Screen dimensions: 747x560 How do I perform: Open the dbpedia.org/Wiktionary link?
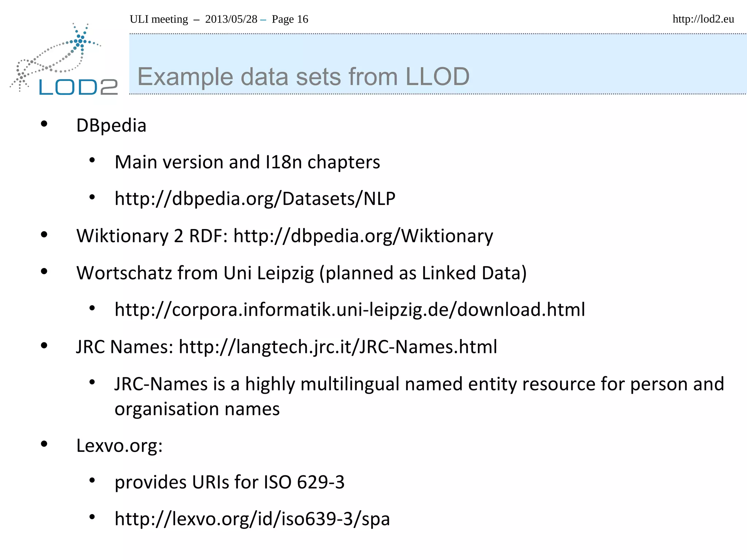(x=363, y=236)
